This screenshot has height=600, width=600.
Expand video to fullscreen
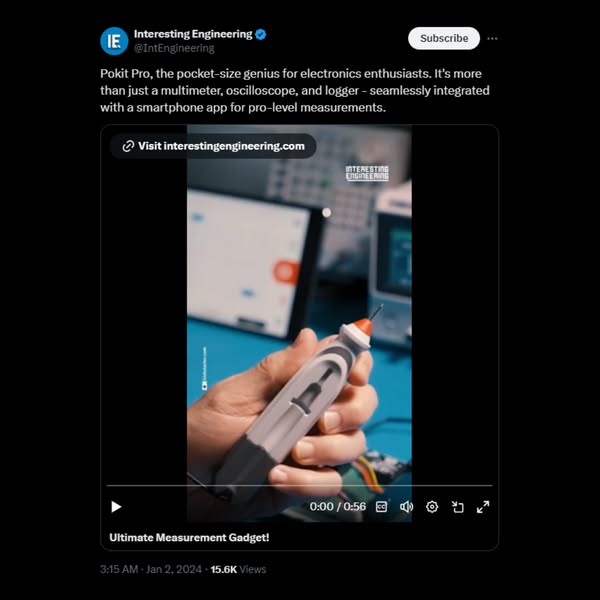483,507
